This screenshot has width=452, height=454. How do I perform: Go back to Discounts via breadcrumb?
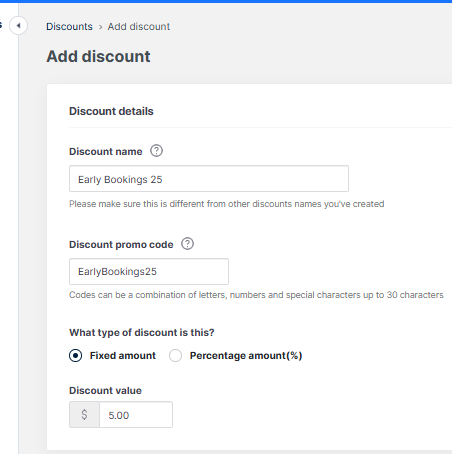tap(69, 26)
